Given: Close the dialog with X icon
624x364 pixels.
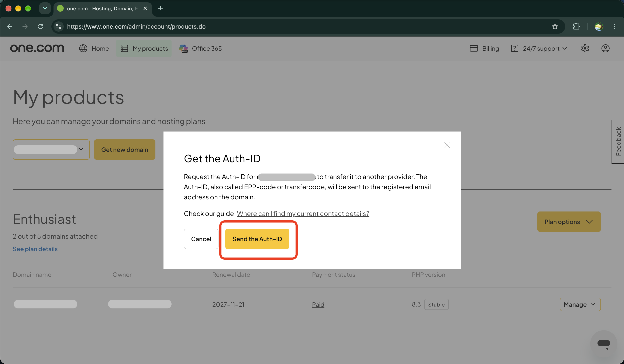Looking at the screenshot, I should tap(447, 145).
